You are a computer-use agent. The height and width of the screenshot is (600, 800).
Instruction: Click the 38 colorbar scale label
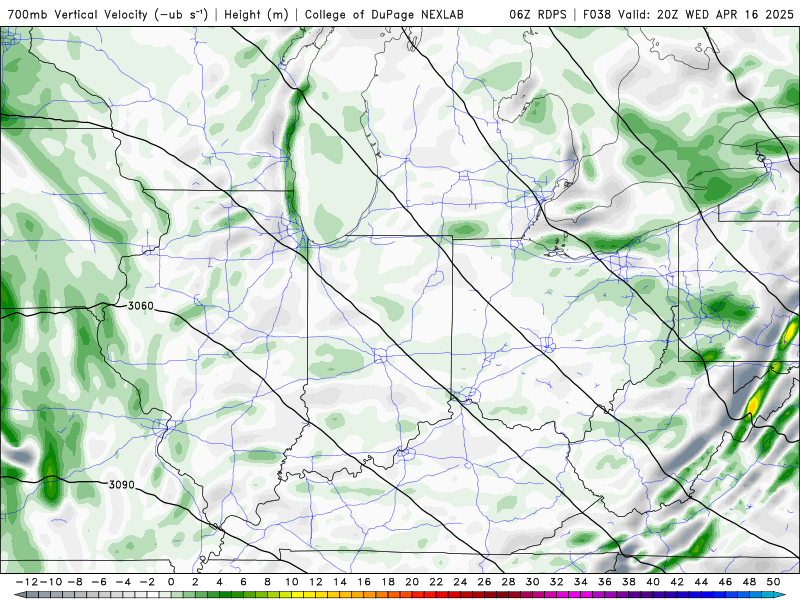coord(629,582)
